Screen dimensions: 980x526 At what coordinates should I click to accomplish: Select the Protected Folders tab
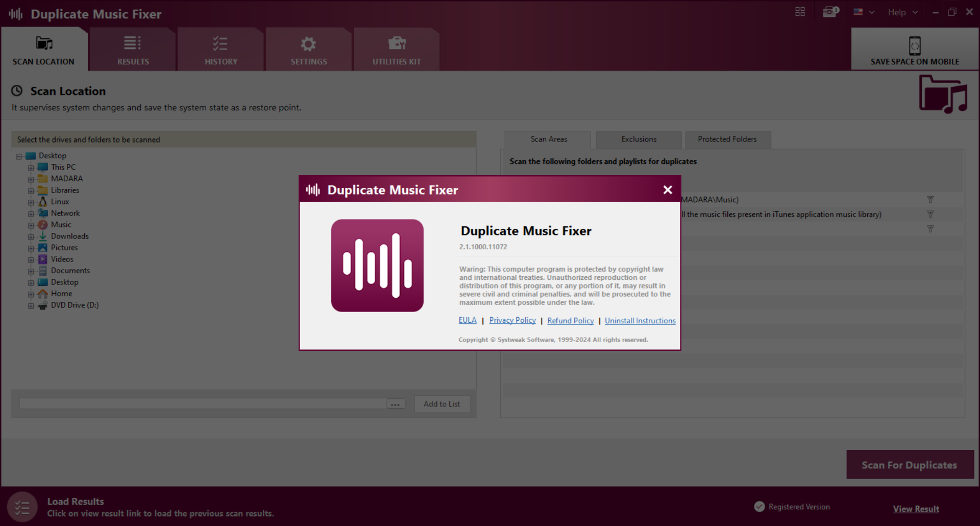tap(727, 139)
